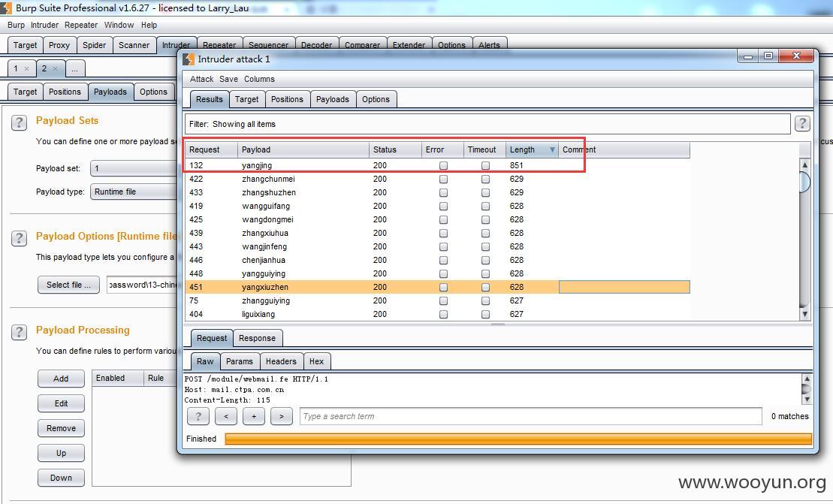This screenshot has width=833, height=504.
Task: Switch to Response tab
Action: click(x=257, y=338)
